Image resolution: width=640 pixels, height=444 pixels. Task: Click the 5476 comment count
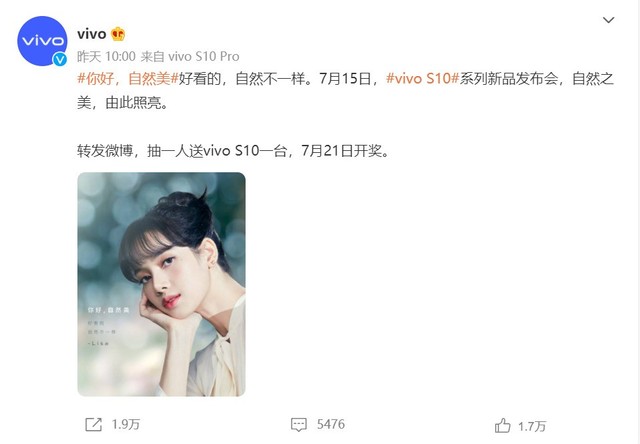(x=331, y=424)
